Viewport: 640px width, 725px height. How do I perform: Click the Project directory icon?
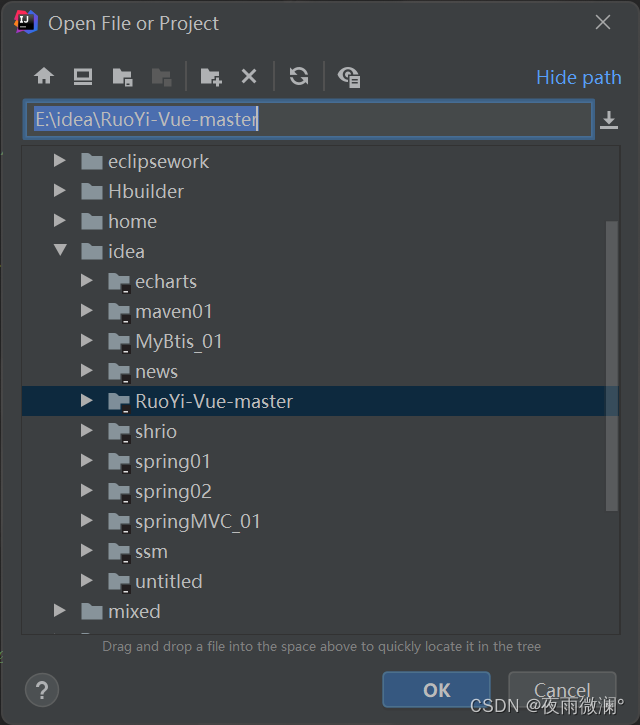click(122, 76)
